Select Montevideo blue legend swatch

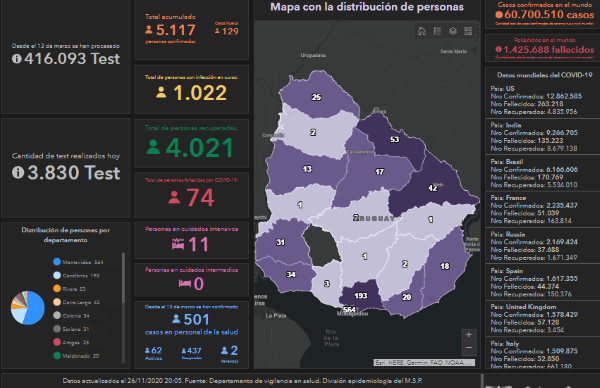57,262
